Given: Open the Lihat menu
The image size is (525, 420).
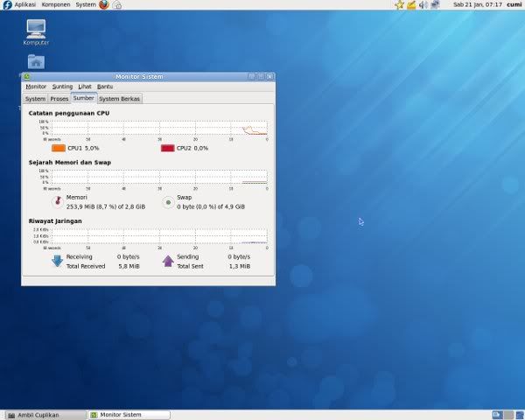Looking at the screenshot, I should click(85, 87).
